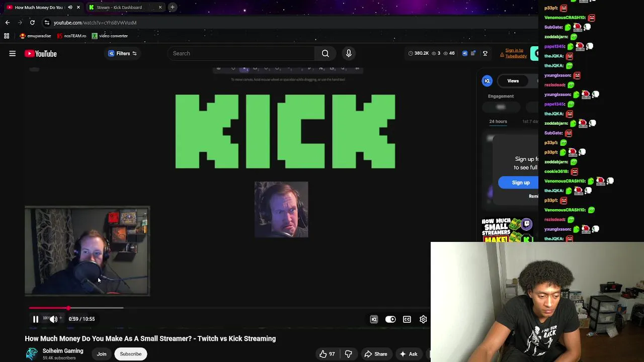Open the nosTEAM.ro bookmark
644x362 pixels.
pos(71,36)
